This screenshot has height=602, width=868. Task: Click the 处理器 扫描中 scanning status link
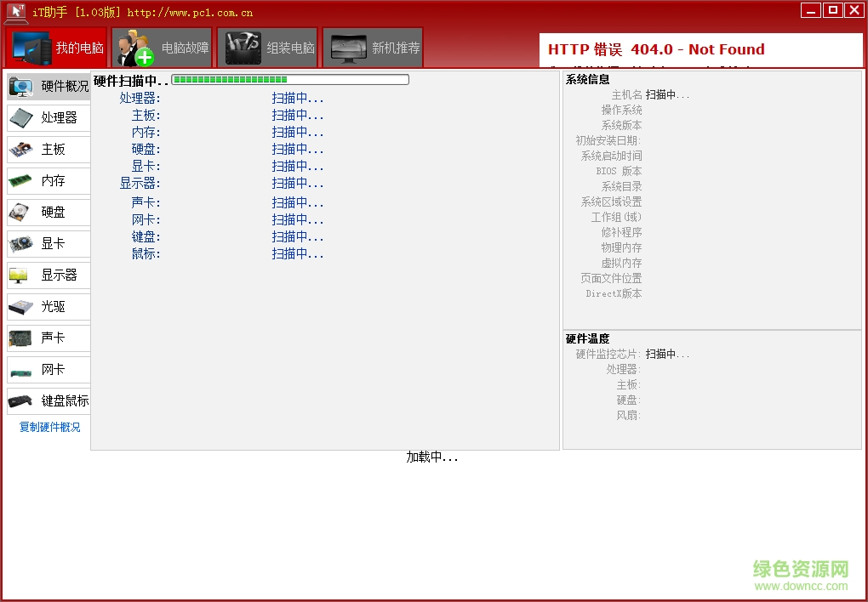pos(296,98)
